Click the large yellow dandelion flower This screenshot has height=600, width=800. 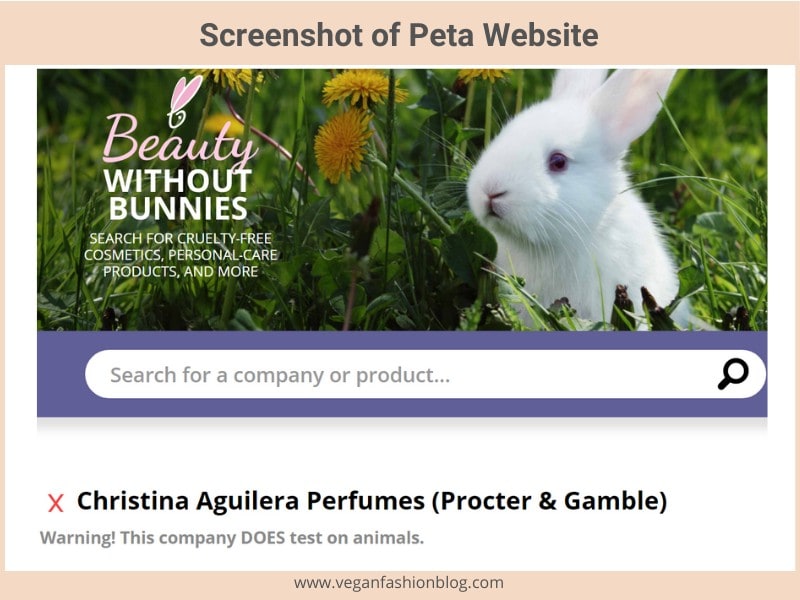342,146
